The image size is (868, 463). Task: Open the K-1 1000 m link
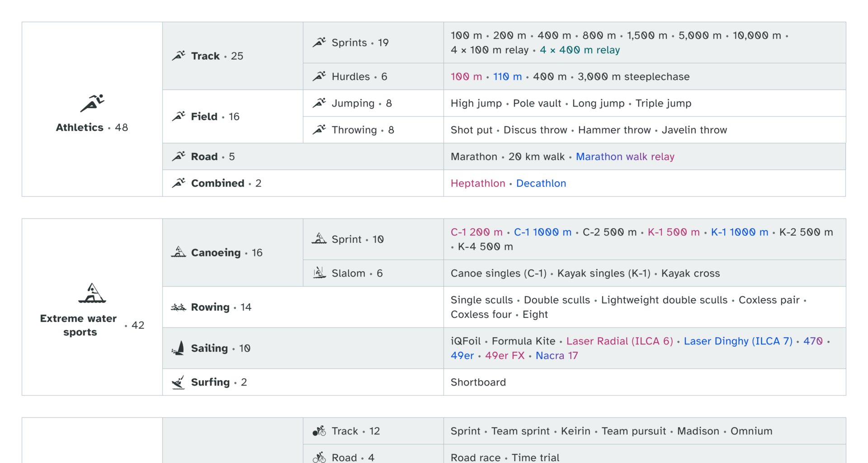tap(740, 232)
